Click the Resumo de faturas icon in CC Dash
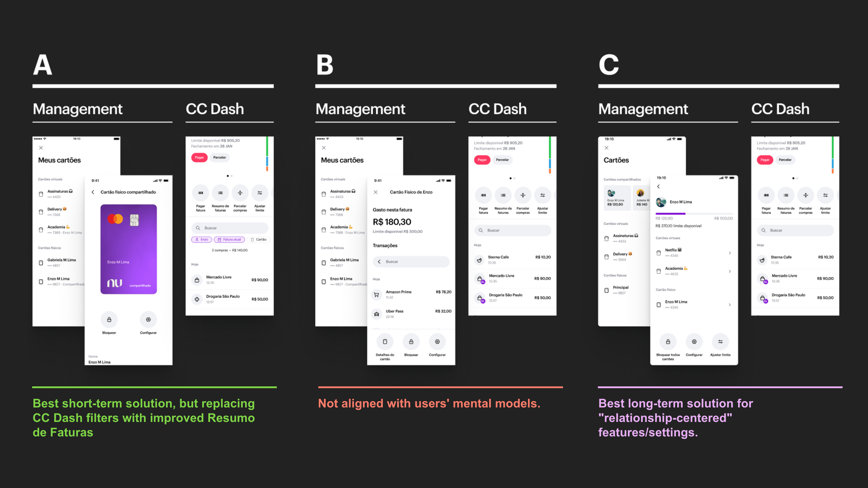This screenshot has height=488, width=868. tap(220, 193)
